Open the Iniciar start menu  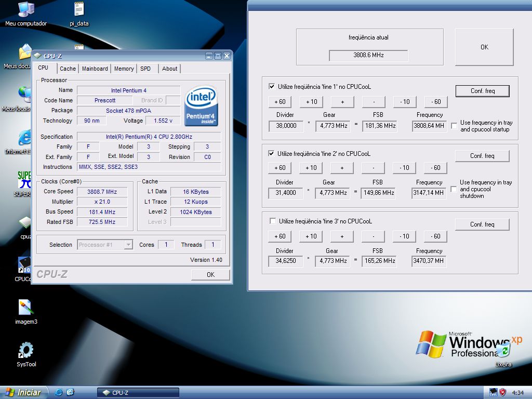click(23, 393)
